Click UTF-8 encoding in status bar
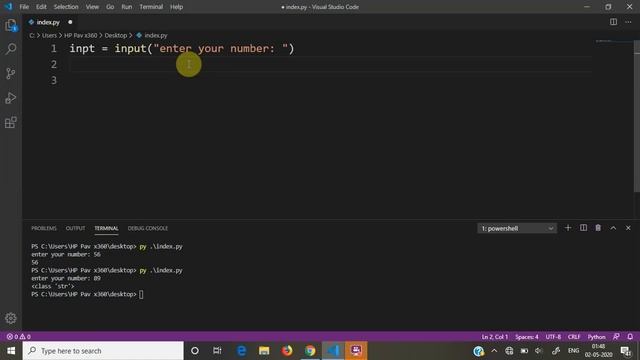This screenshot has height=360, width=640. pos(553,337)
